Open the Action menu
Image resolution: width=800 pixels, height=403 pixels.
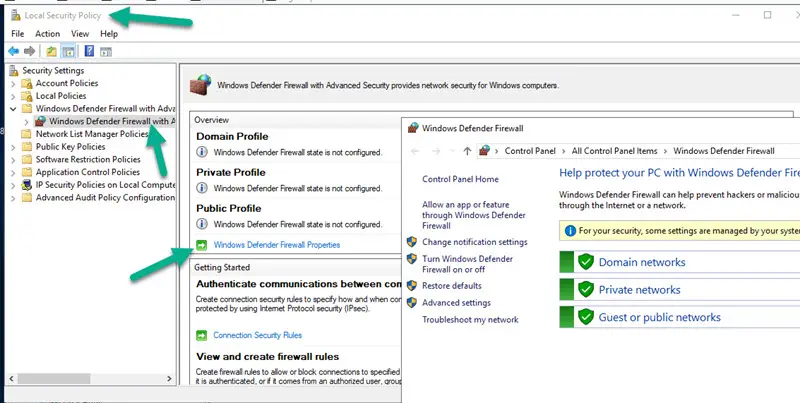click(x=47, y=34)
